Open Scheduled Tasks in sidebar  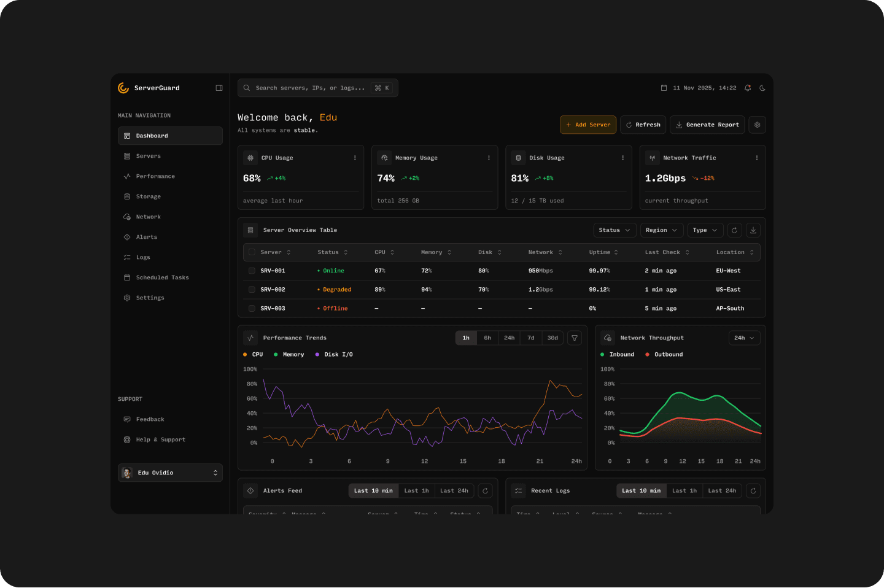(162, 277)
